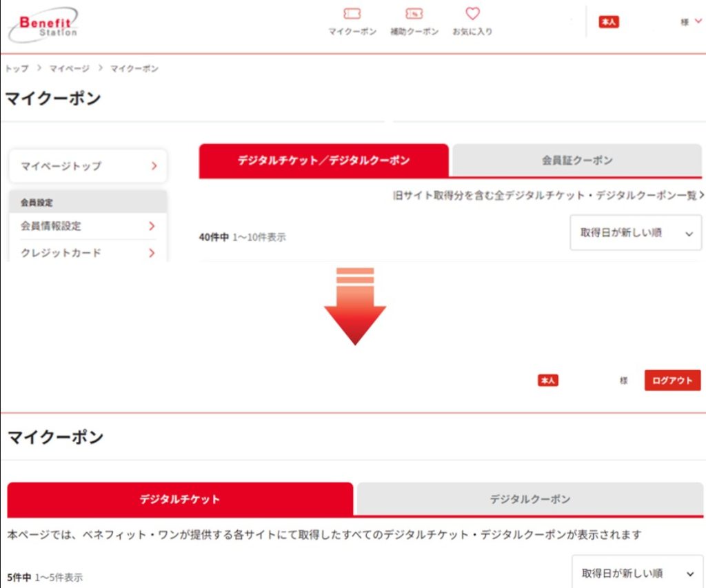Click the Benefit Station logo

[45, 26]
